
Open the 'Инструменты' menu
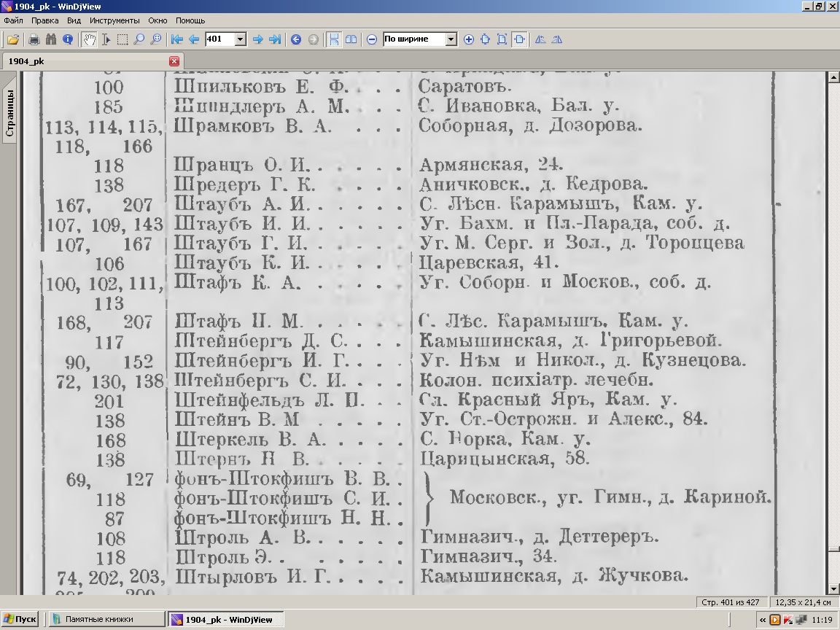pyautogui.click(x=115, y=20)
